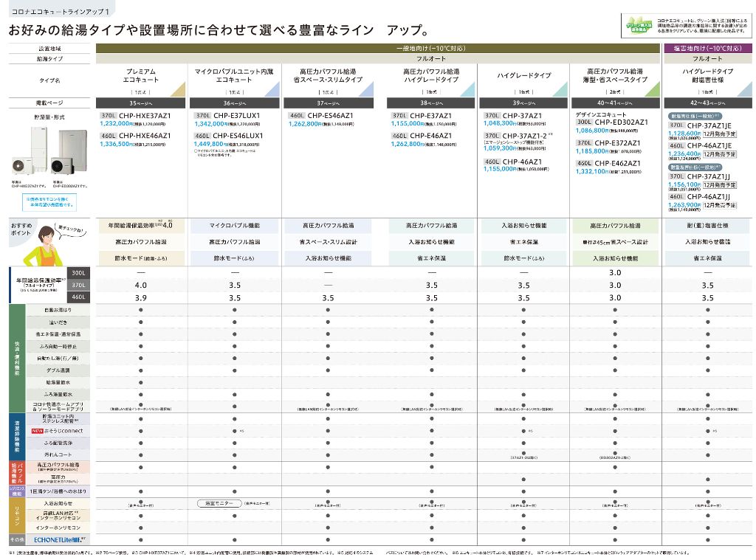The height and width of the screenshot is (560, 756).
Task: Select model CHP-46AZ1JJ
Action: 709,197
